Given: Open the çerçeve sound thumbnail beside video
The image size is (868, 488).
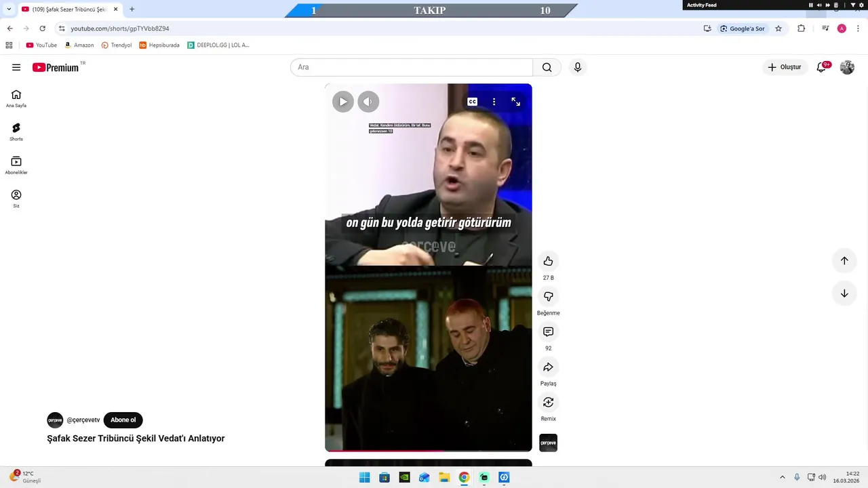Looking at the screenshot, I should click(548, 443).
